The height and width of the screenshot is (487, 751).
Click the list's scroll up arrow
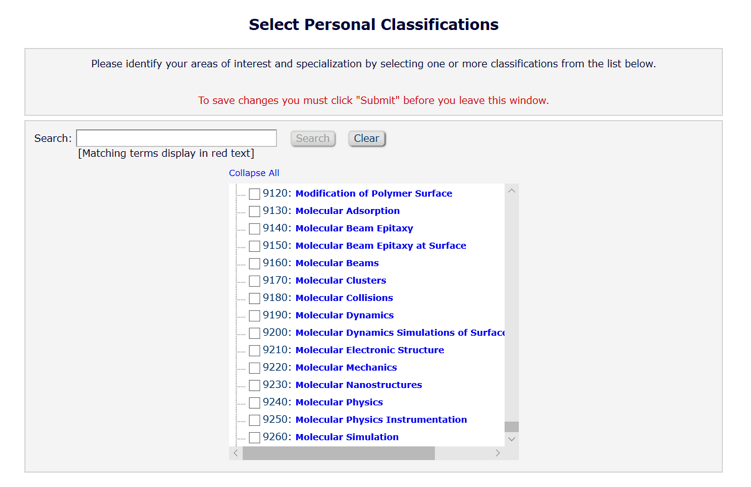[511, 191]
